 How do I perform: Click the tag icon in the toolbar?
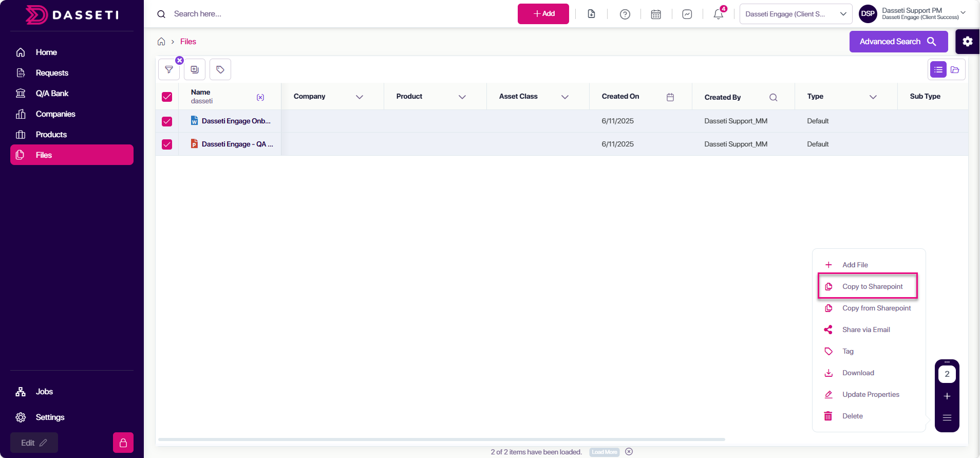[220, 69]
